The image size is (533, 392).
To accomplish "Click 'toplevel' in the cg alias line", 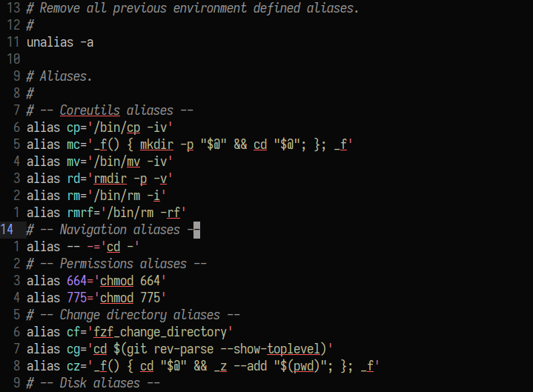I will [x=294, y=349].
